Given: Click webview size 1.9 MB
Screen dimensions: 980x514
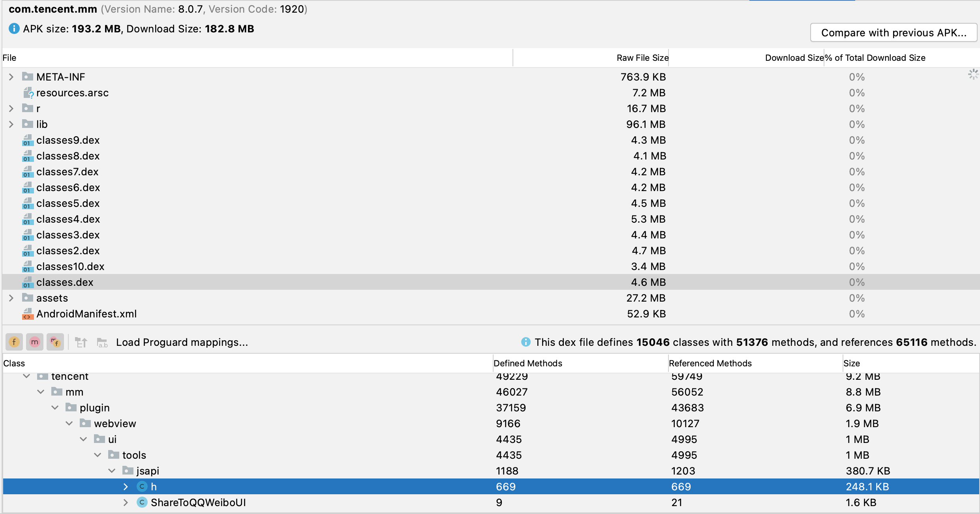Looking at the screenshot, I should (862, 424).
